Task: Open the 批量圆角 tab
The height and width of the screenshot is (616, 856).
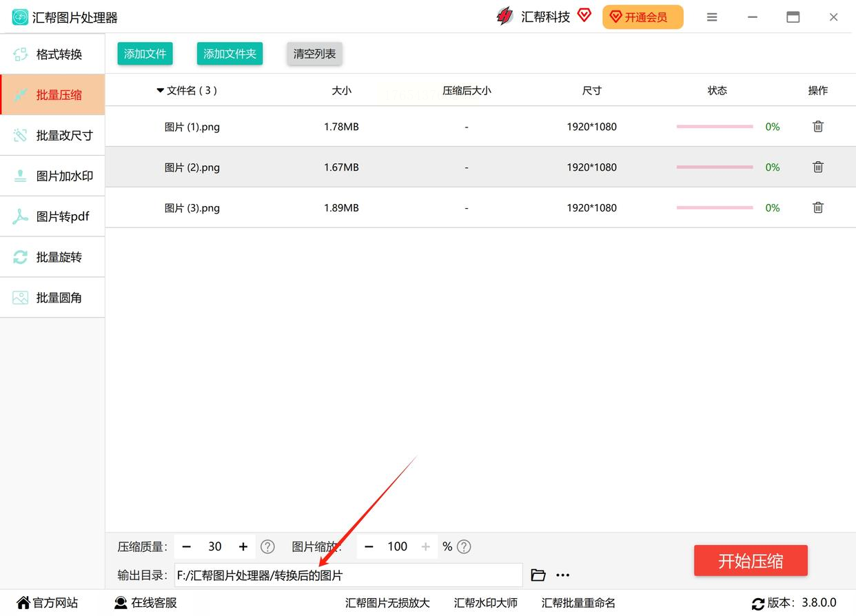Action: coord(52,298)
